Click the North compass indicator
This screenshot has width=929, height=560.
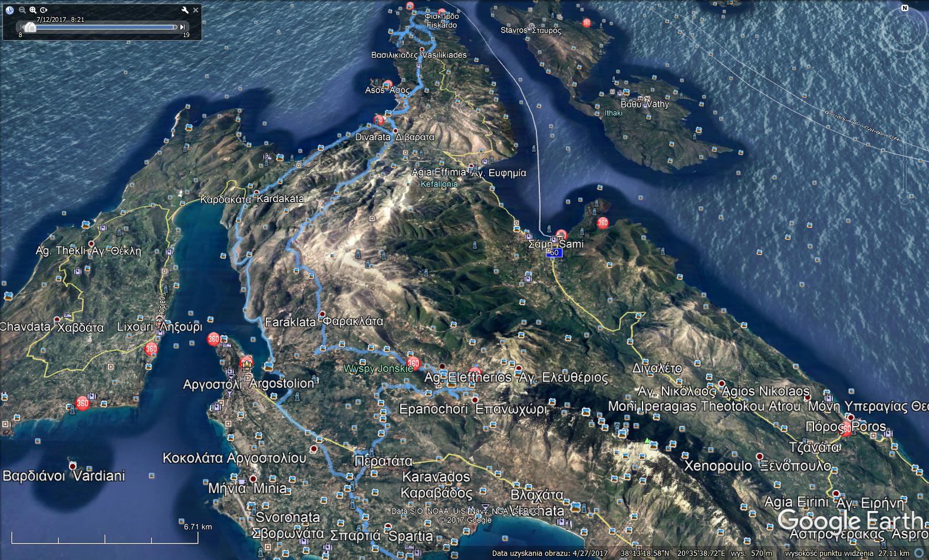coord(904,8)
